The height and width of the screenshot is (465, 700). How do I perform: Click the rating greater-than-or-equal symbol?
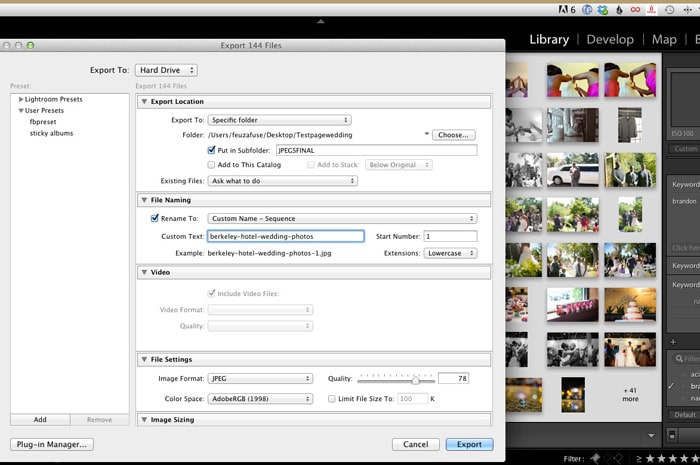639,458
